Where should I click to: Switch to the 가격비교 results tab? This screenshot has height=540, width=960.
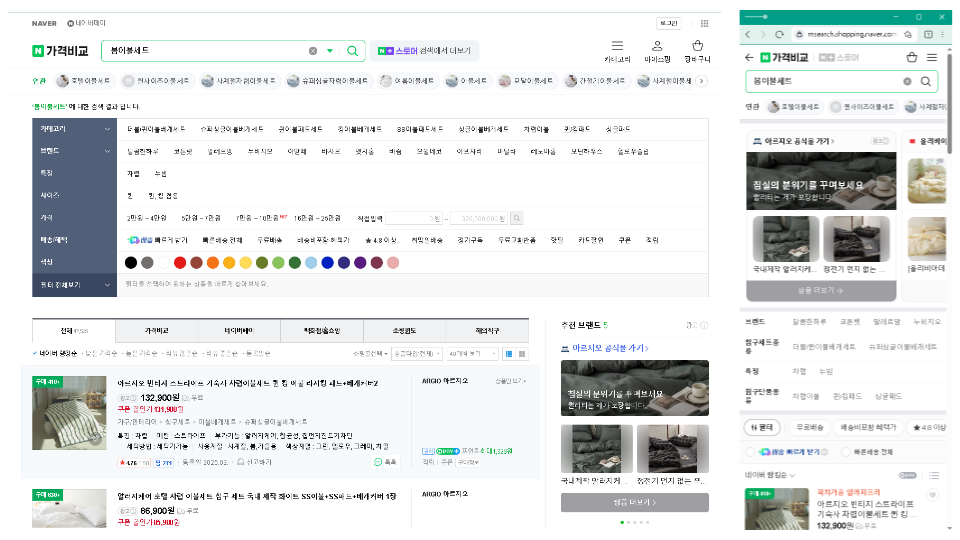(157, 331)
